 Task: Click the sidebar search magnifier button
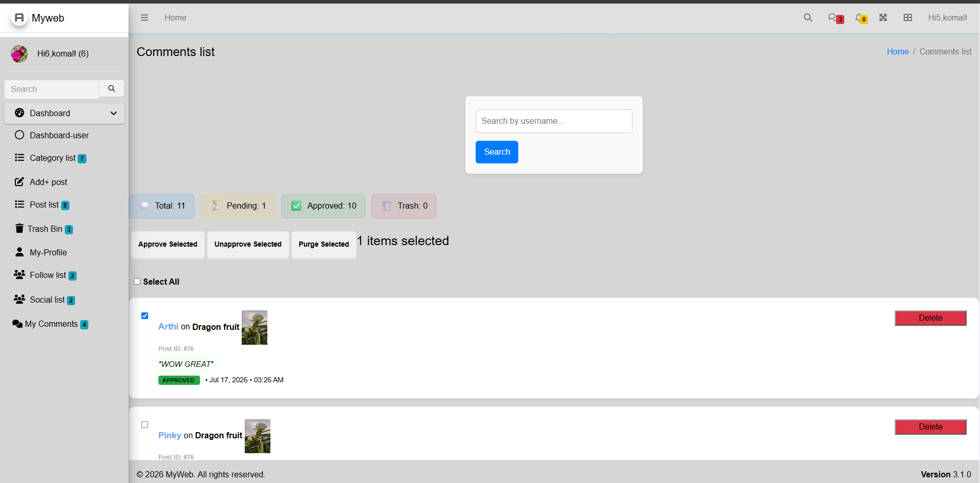(112, 89)
